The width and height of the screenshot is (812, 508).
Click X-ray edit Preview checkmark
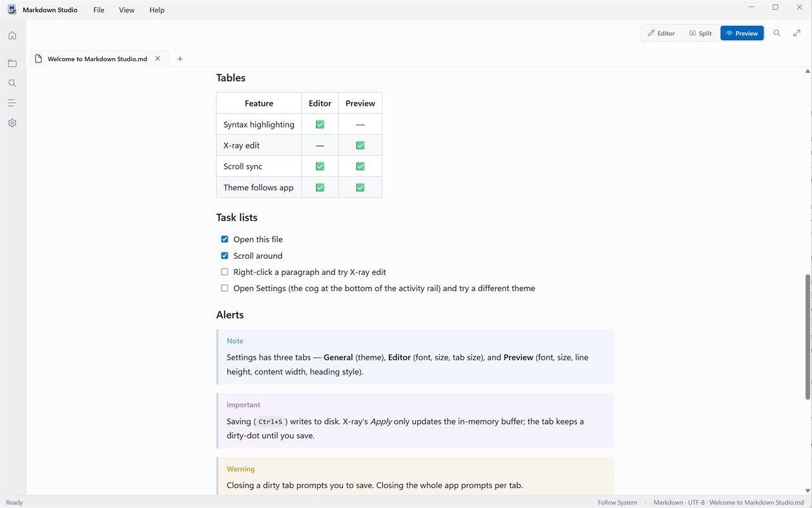[360, 145]
